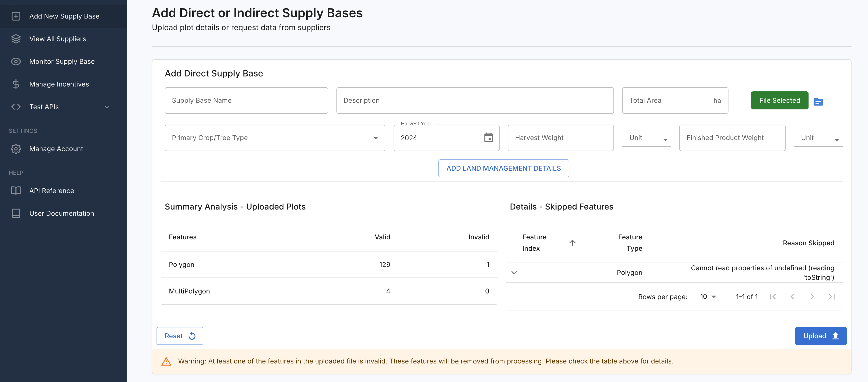Viewport: 868px width, 382px height.
Task: Expand the Test APIs menu
Action: [x=107, y=107]
